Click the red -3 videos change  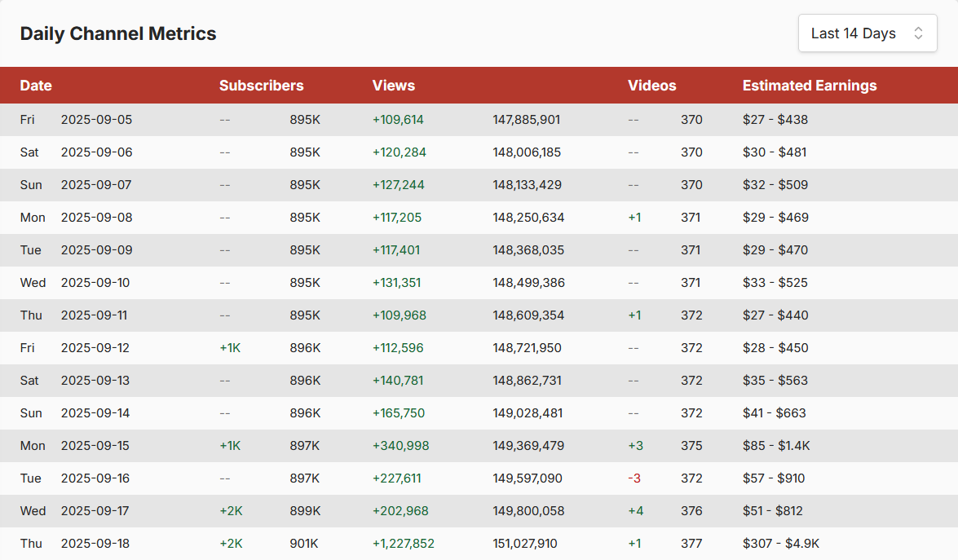pyautogui.click(x=634, y=478)
